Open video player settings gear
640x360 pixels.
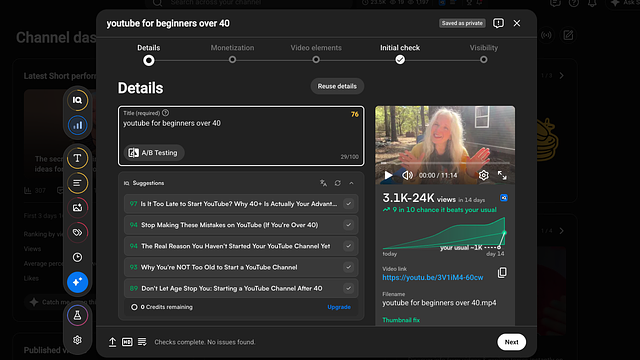(x=484, y=176)
